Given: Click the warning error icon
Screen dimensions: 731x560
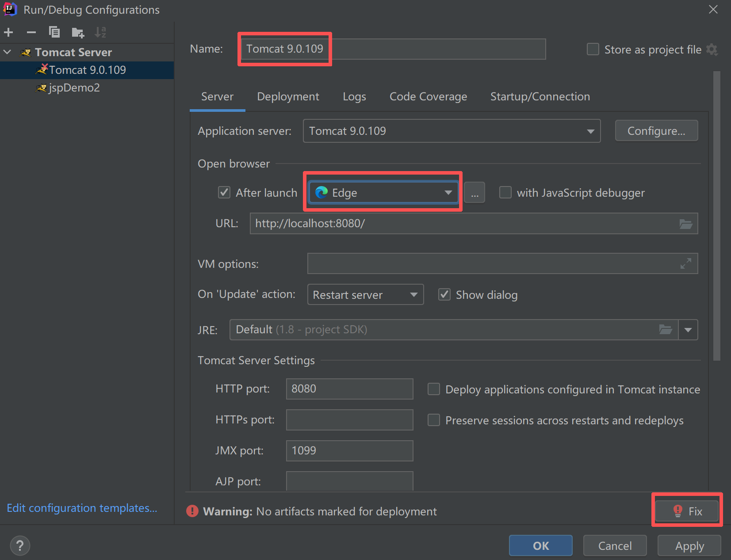Looking at the screenshot, I should (x=192, y=511).
